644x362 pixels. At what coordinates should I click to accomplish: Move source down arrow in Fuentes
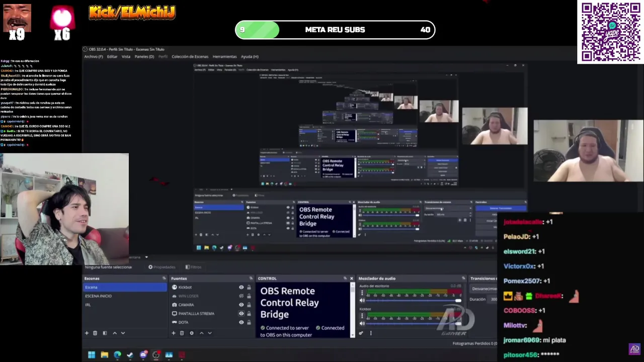pos(210,333)
